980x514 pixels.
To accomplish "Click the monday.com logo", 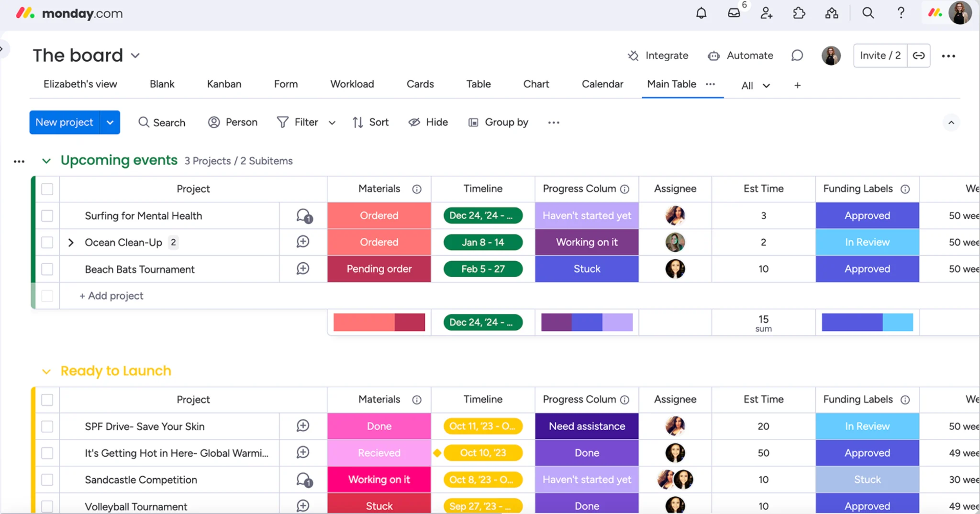I will click(69, 13).
